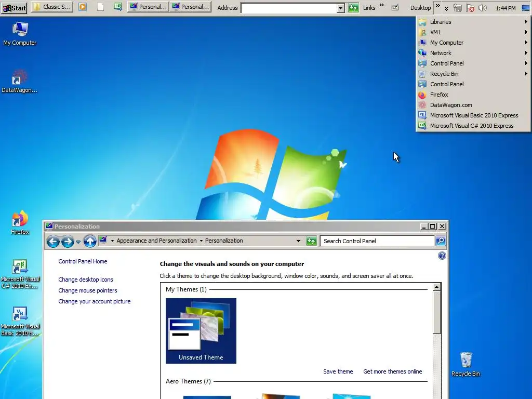Select Microsoft Visual C# 2010 desktop icon
Screen dimensions: 532x399
pos(20,274)
